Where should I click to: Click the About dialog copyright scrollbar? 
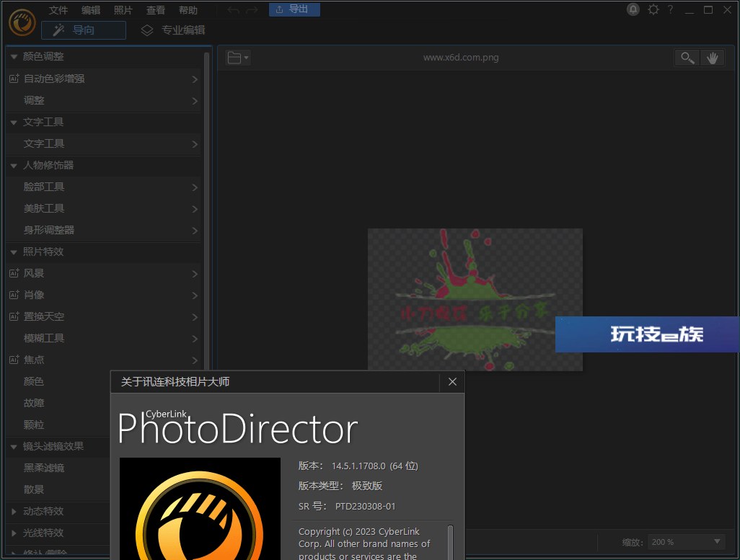point(450,543)
